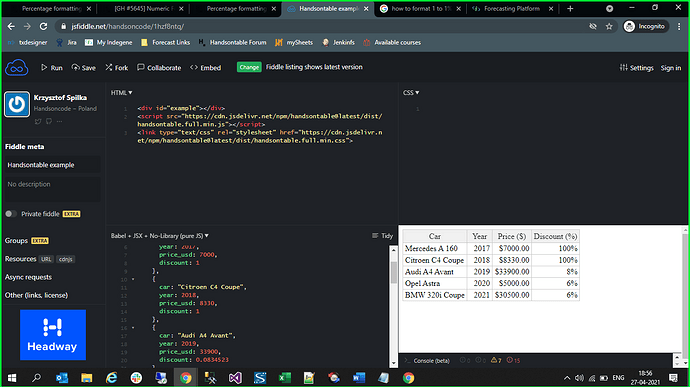Image resolution: width=690 pixels, height=387 pixels.
Task: Fork this fiddle
Action: coord(117,68)
